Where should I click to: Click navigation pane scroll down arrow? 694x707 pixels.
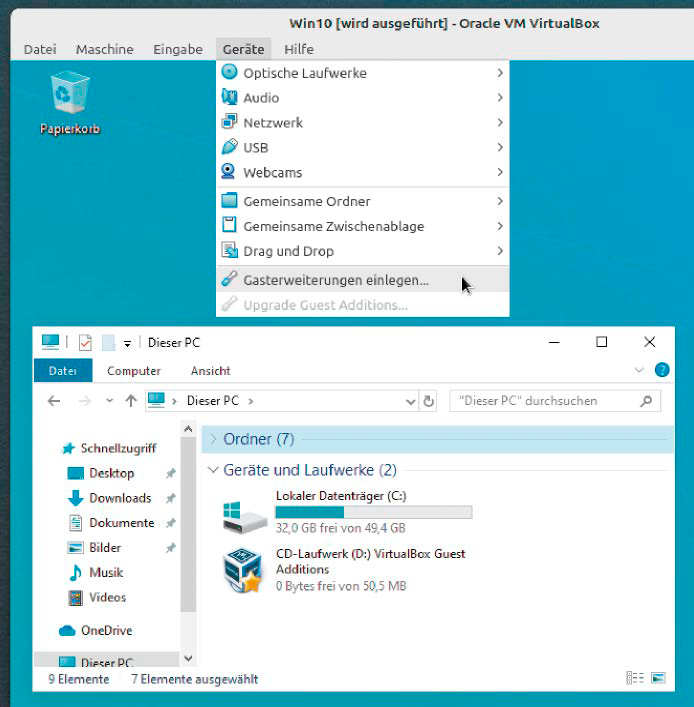tap(188, 658)
